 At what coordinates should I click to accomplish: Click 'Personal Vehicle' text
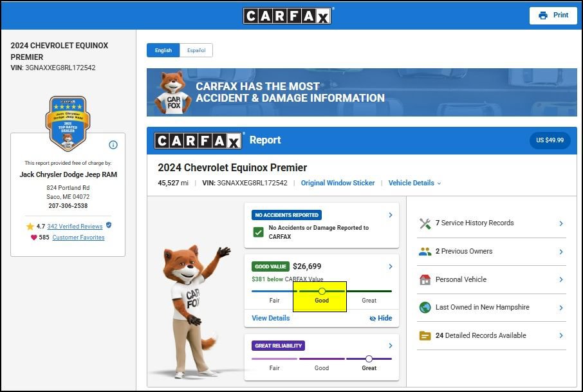click(461, 279)
